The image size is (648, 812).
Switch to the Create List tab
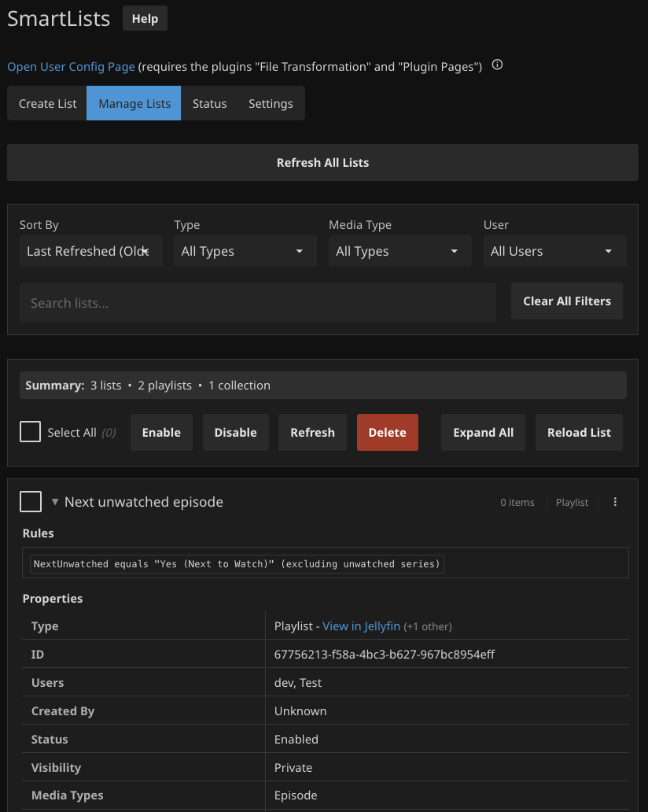(47, 104)
